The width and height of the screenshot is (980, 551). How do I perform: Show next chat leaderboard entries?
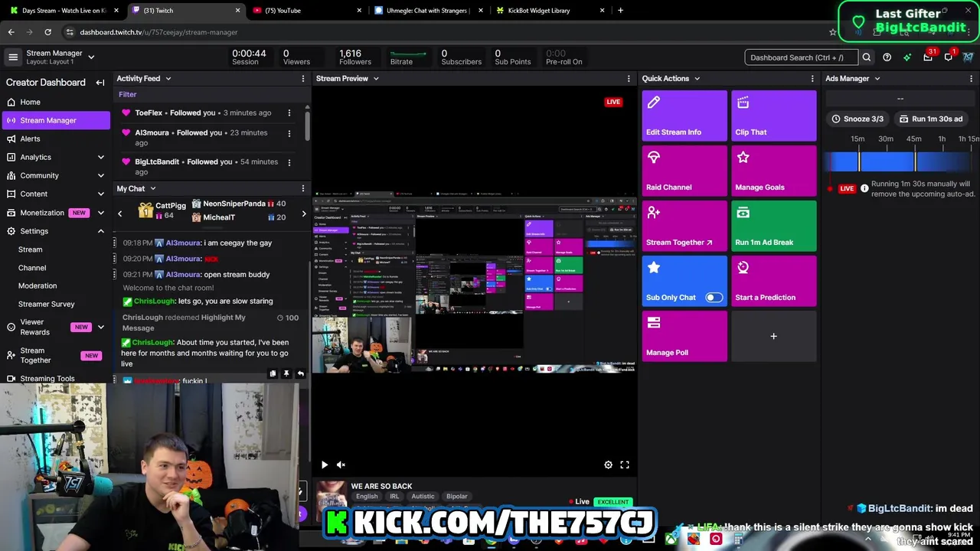304,214
